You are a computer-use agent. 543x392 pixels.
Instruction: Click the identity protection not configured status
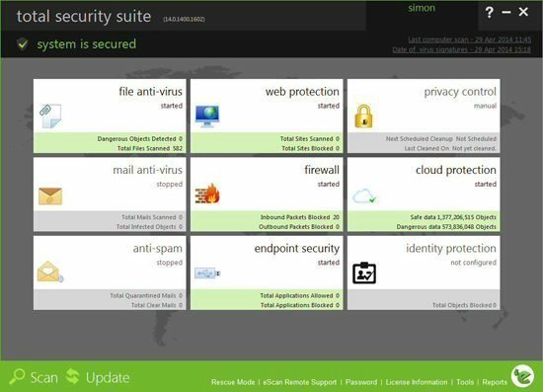(x=473, y=263)
